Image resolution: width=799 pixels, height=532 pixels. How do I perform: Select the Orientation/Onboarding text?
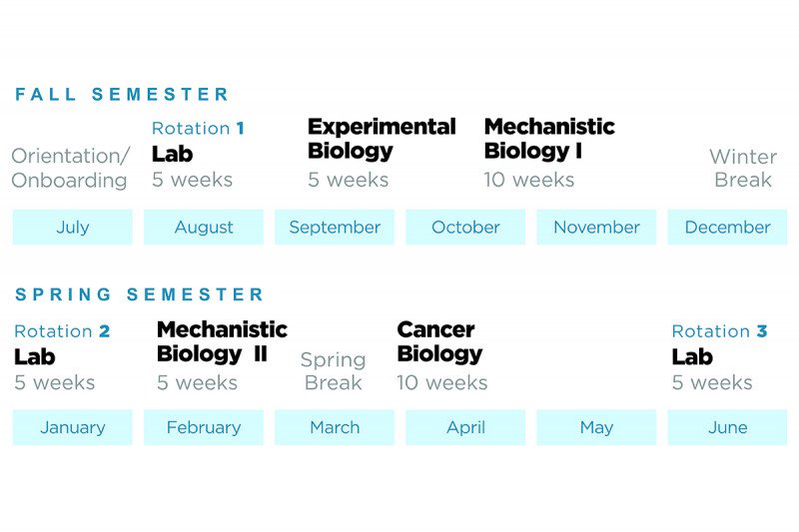tap(70, 168)
